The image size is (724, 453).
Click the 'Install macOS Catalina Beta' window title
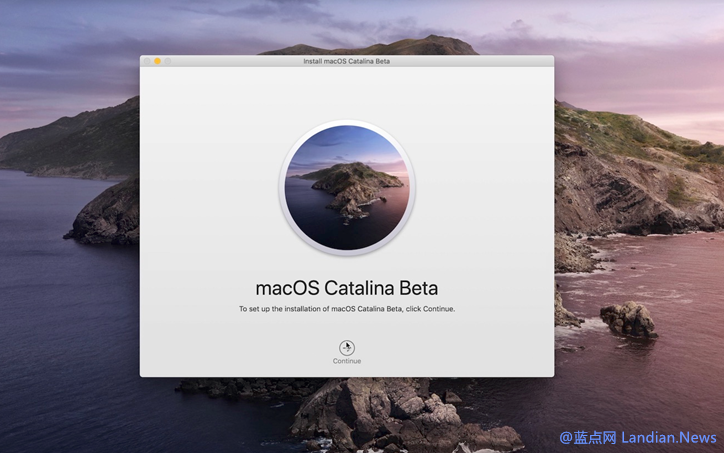[x=347, y=61]
